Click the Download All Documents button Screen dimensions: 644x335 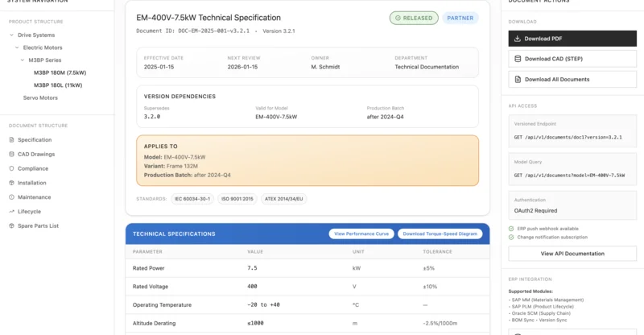[x=572, y=79]
